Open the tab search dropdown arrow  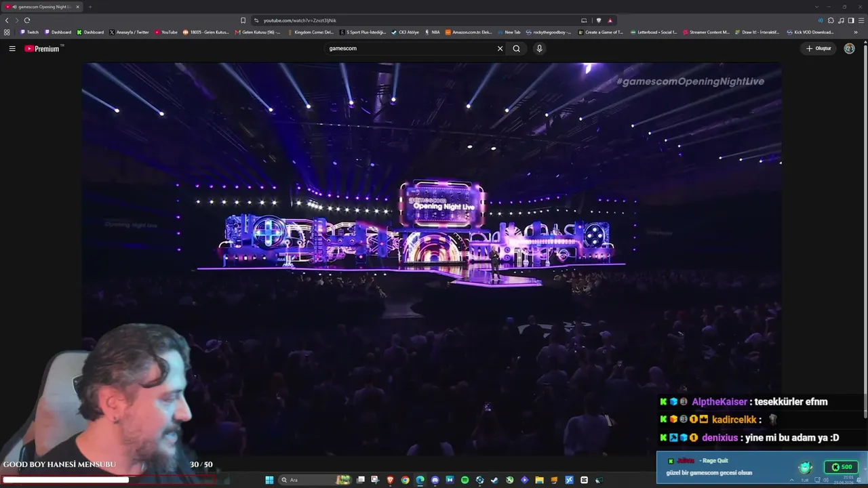coord(816,7)
